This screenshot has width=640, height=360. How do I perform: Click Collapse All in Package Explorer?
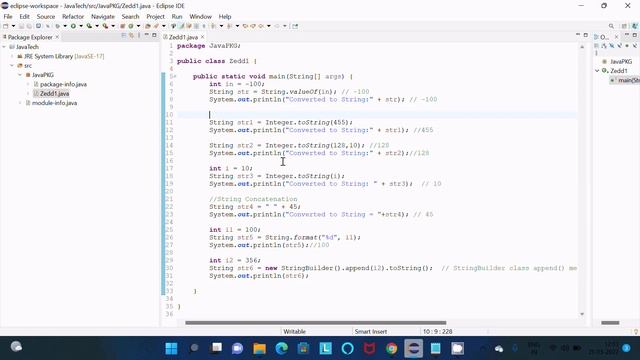point(123,36)
